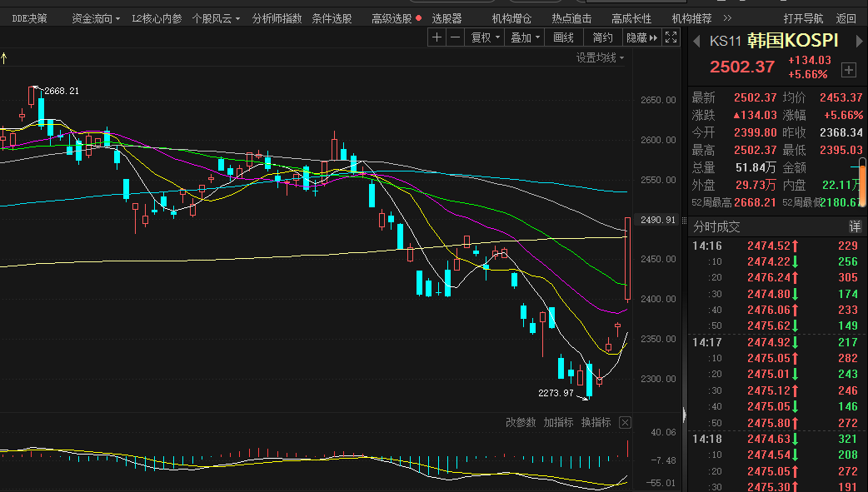The width and height of the screenshot is (868, 492).
Task: Open the 复权 dropdown
Action: pyautogui.click(x=486, y=37)
